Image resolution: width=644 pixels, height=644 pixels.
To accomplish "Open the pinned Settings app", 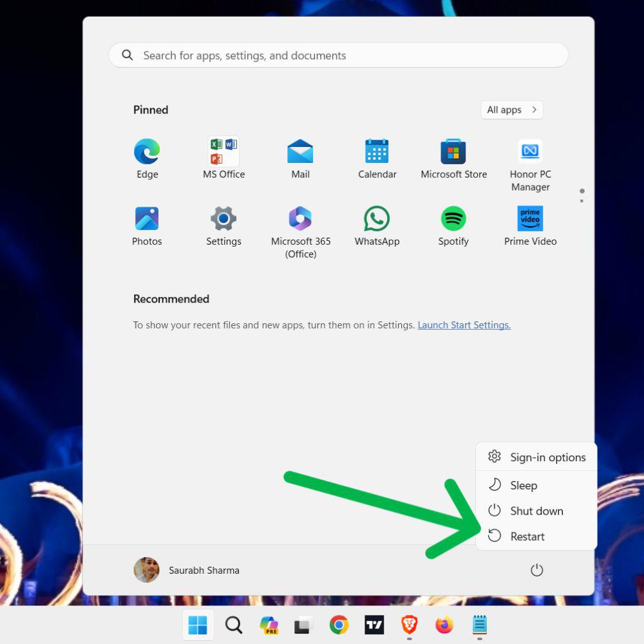I will (x=223, y=226).
